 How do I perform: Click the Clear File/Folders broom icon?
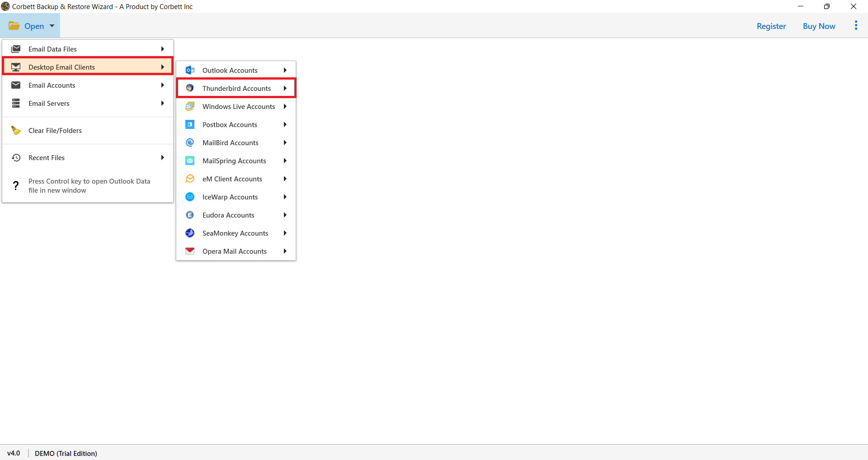16,130
